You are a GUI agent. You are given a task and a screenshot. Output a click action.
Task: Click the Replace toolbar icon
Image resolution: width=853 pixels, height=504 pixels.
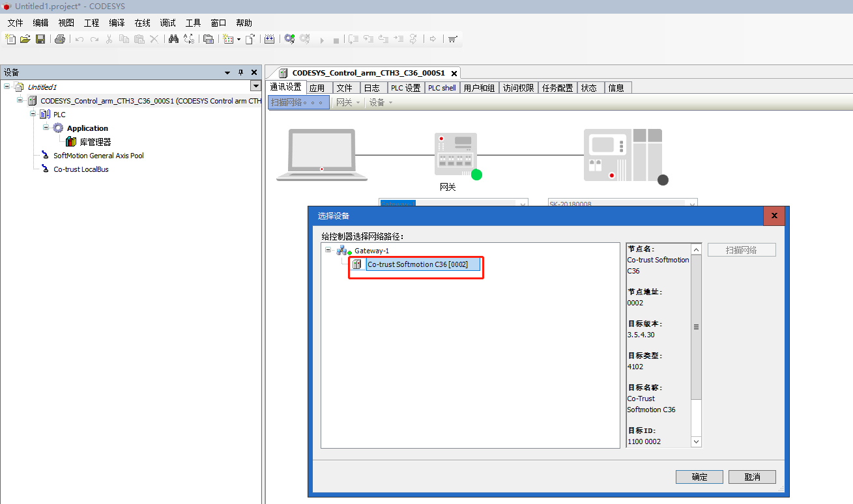pyautogui.click(x=188, y=39)
